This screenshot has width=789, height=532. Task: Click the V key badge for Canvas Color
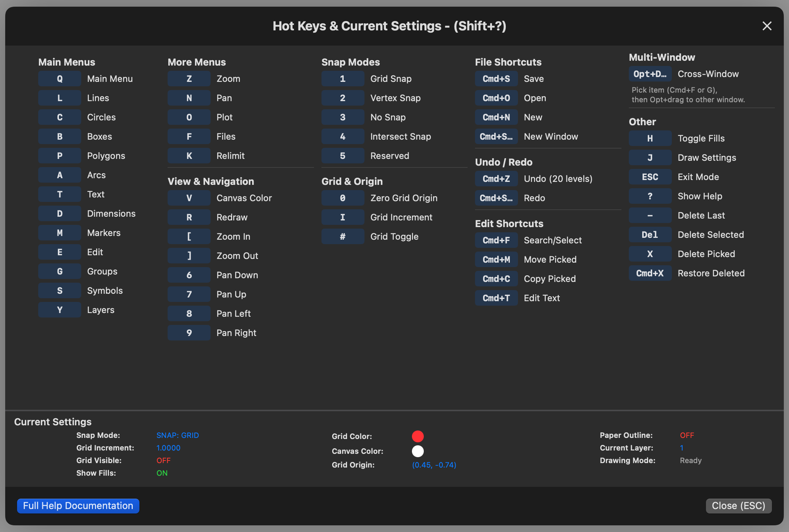[189, 198]
